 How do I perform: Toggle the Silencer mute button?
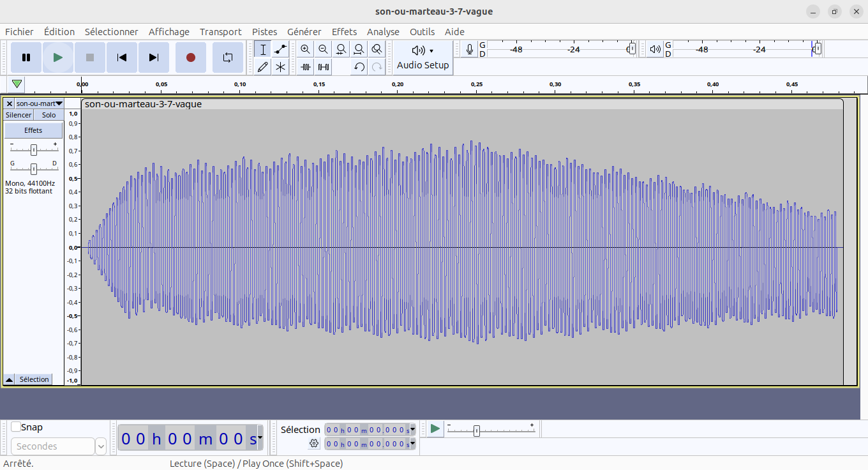19,115
